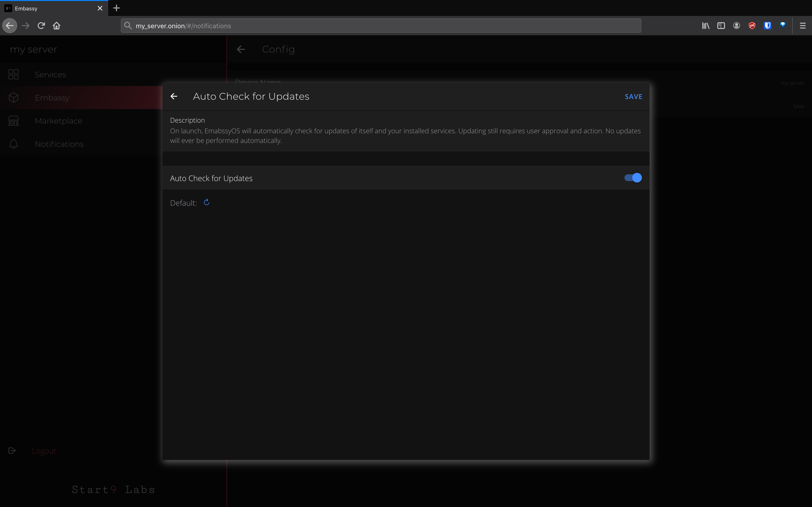Open the Marketplace storefront icon

pyautogui.click(x=14, y=120)
